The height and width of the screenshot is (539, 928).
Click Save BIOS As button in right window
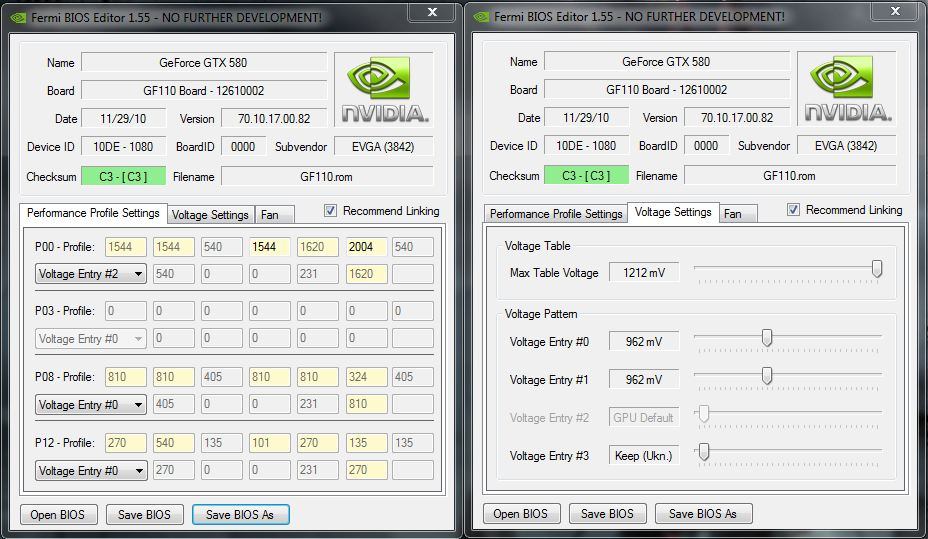pos(703,514)
